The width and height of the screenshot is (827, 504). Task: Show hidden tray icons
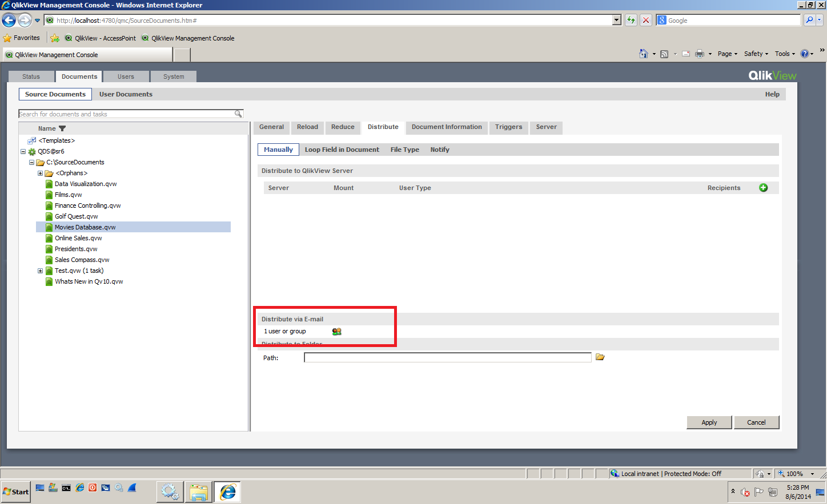(733, 491)
